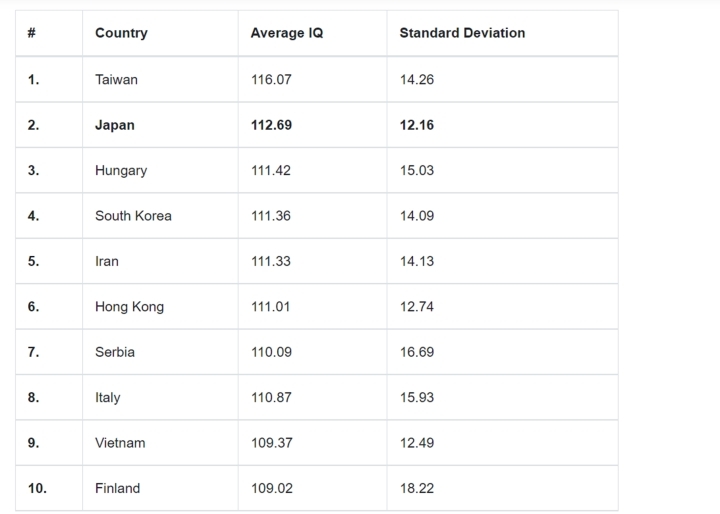The image size is (720, 514).
Task: Click the Serbia country cell
Action: click(x=115, y=352)
